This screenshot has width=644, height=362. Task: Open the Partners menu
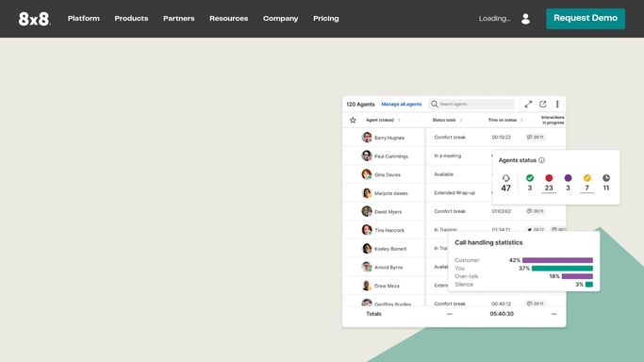[x=178, y=19]
